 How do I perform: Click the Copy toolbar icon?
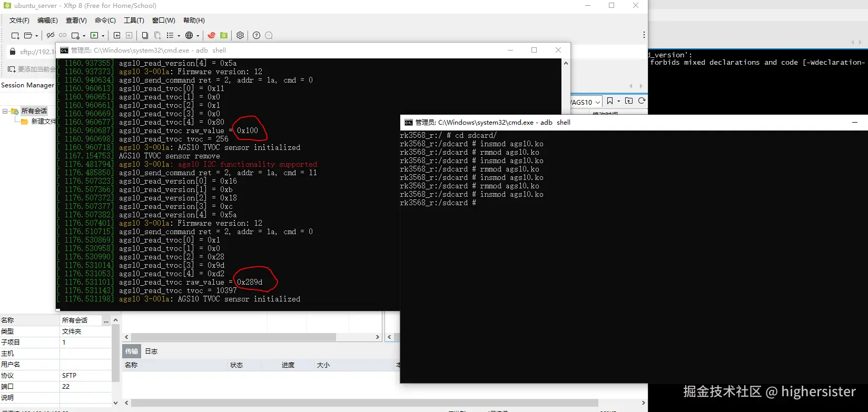(145, 35)
